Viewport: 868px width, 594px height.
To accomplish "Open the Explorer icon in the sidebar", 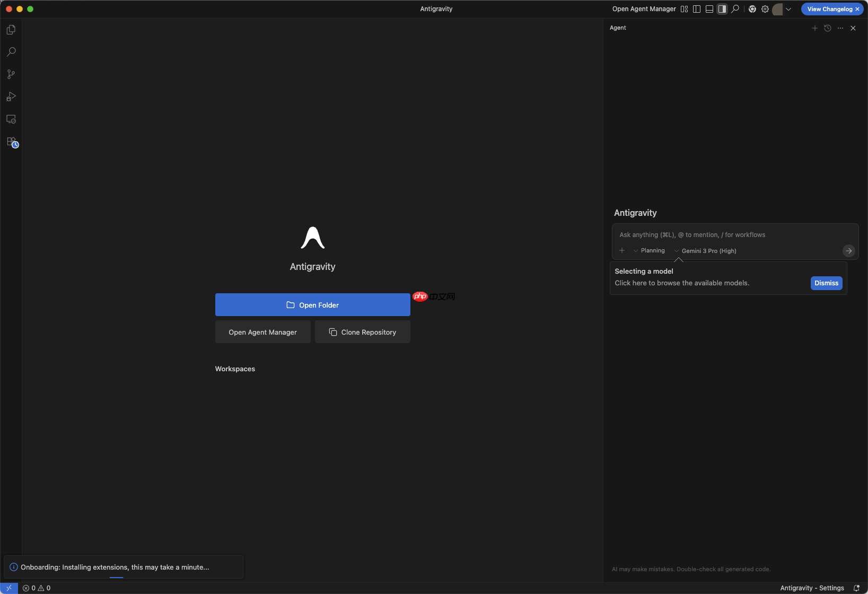I will coord(11,30).
